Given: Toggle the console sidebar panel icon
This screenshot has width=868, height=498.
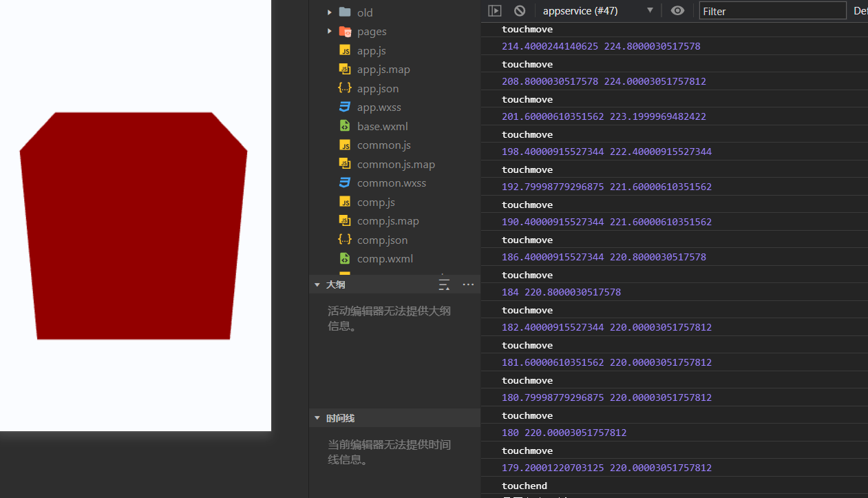Looking at the screenshot, I should tap(494, 10).
